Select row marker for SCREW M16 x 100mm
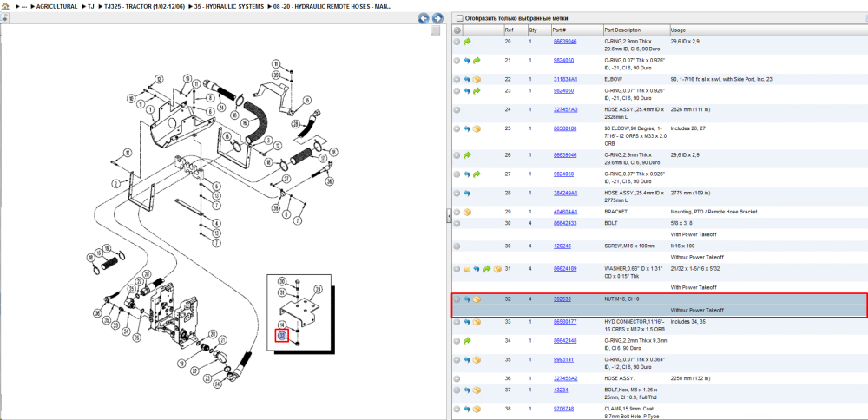The height and width of the screenshot is (420, 868). tap(457, 246)
